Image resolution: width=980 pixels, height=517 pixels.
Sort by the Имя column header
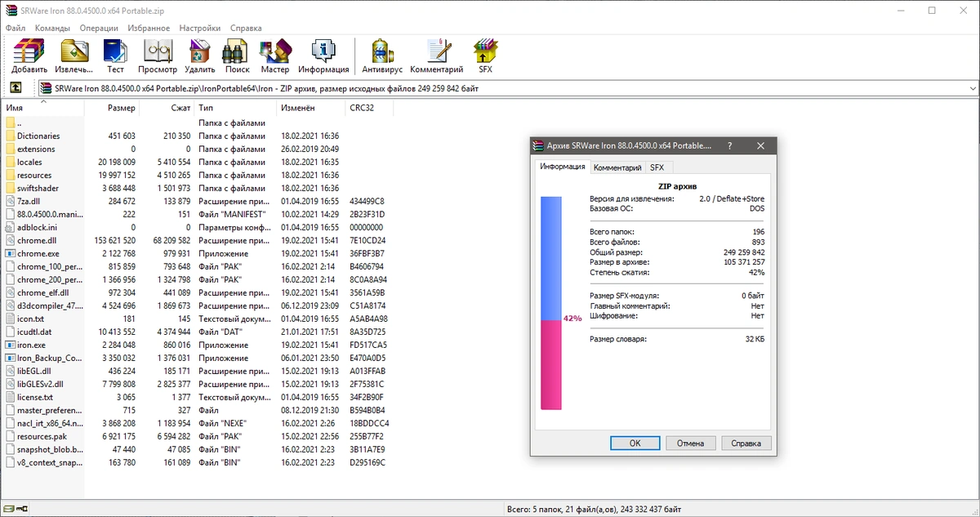click(x=43, y=108)
